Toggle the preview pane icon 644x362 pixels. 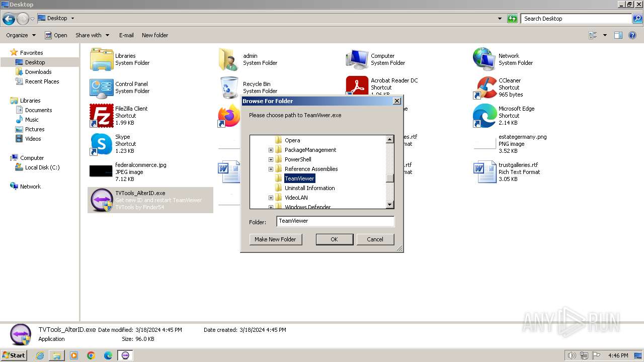pos(618,35)
